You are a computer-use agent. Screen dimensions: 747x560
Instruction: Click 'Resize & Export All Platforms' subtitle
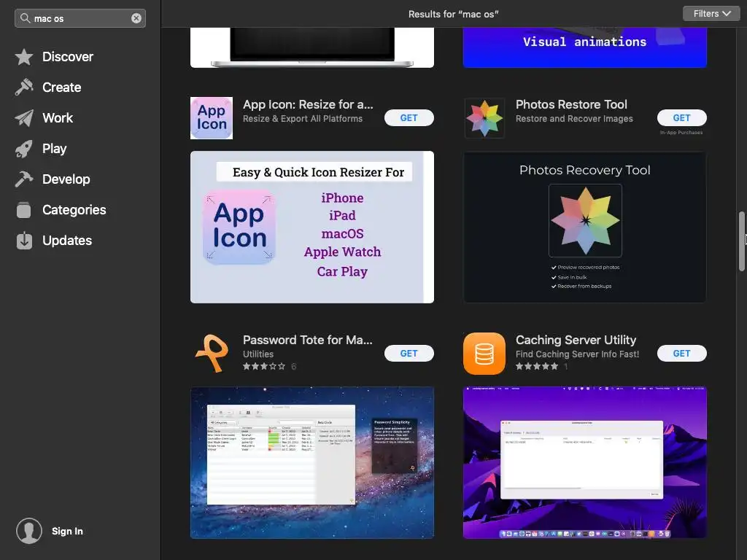[x=303, y=119]
